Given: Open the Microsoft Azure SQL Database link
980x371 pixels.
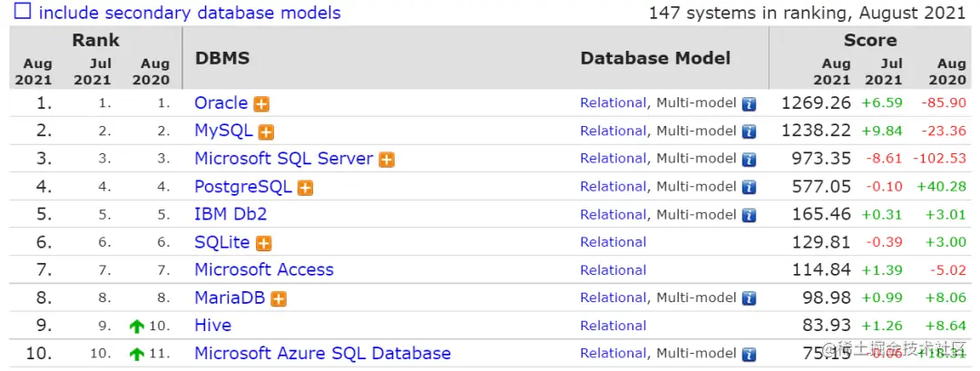Looking at the screenshot, I should pos(322,354).
